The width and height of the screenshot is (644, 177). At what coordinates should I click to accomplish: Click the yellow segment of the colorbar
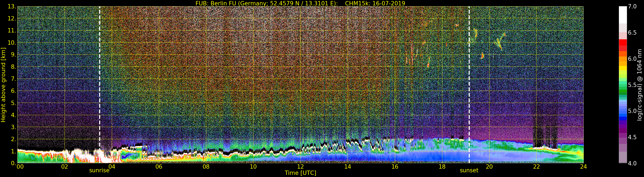[623, 68]
